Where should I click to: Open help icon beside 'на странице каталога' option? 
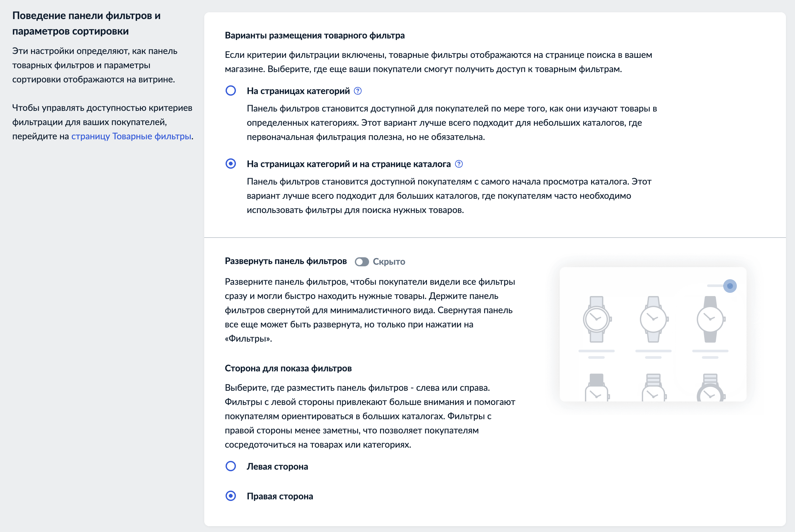click(459, 164)
